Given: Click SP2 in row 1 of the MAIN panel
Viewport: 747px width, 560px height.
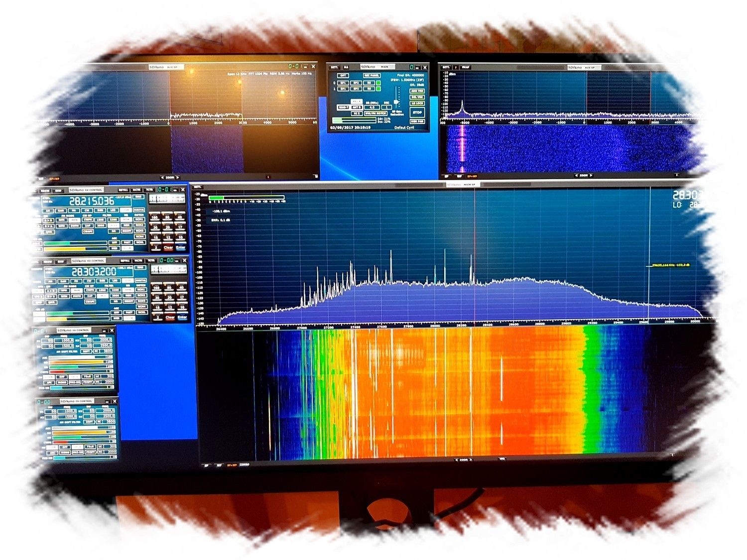Looking at the screenshot, I should 356,89.
